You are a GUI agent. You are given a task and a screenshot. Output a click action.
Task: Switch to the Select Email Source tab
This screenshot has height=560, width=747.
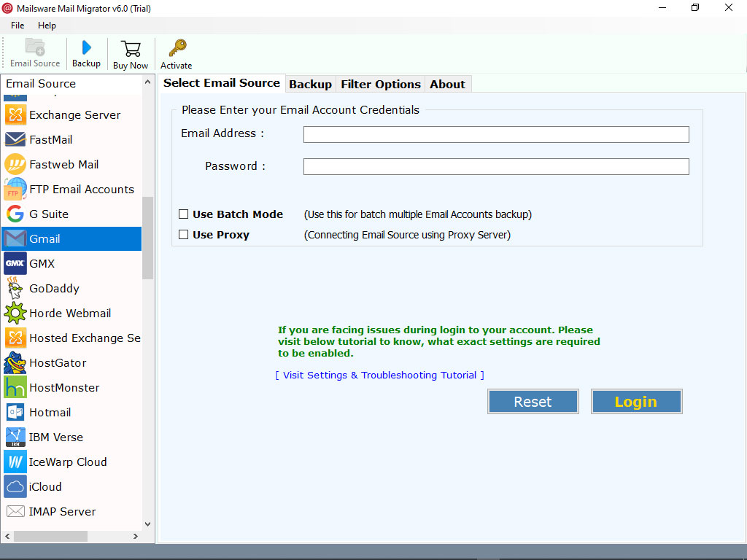(222, 83)
